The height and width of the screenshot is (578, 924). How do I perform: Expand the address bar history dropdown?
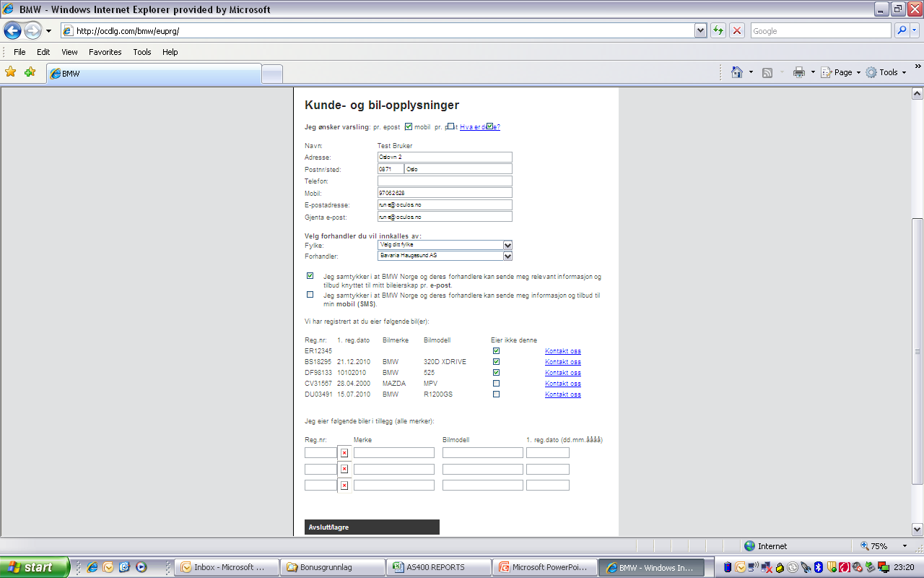(x=700, y=30)
